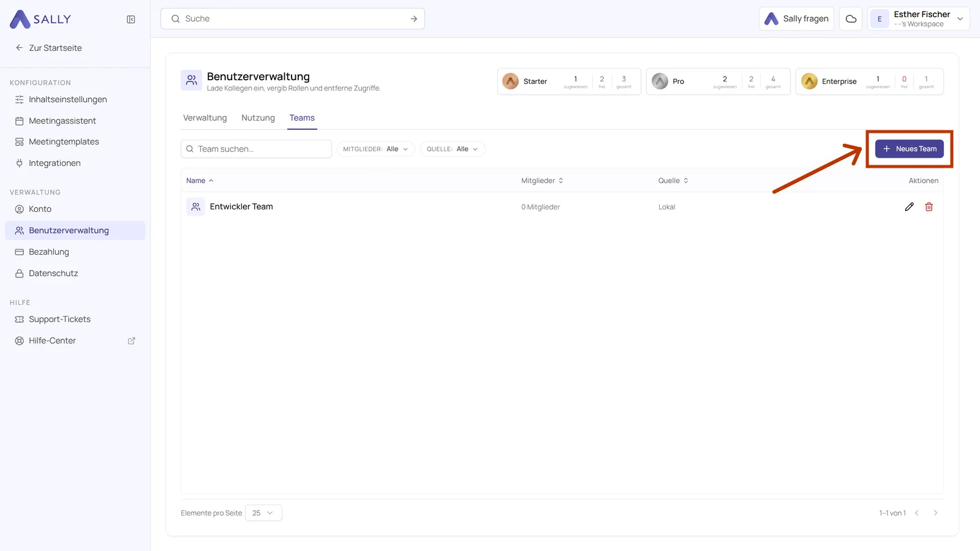Click the Entwickler Team row name
The image size is (980, 551).
(x=241, y=207)
